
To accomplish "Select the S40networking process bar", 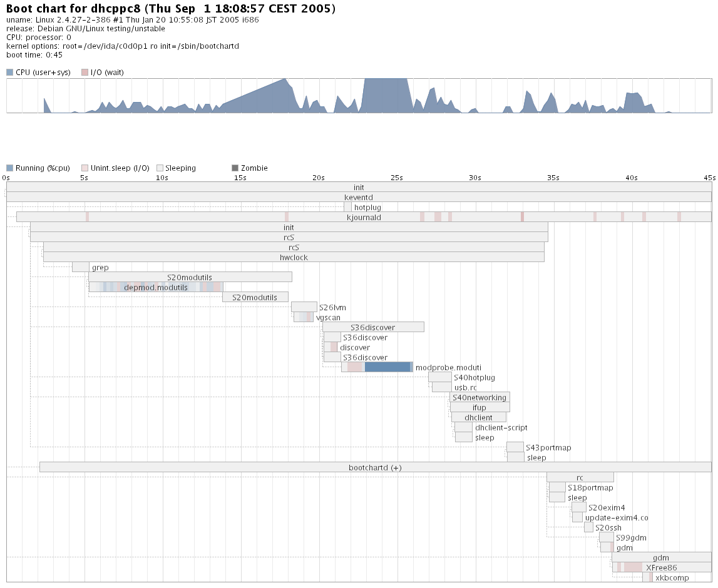I will [480, 397].
